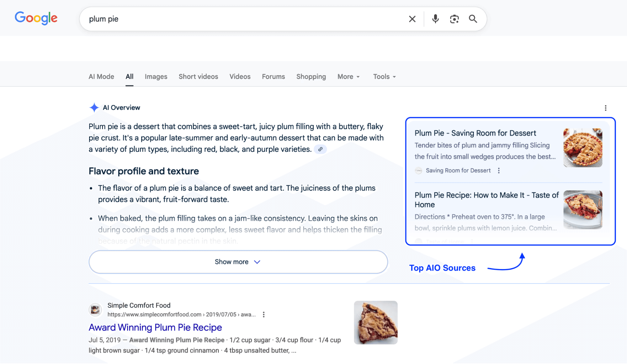627x364 pixels.
Task: Click the source link chip after the overview paragraph
Action: (x=320, y=149)
